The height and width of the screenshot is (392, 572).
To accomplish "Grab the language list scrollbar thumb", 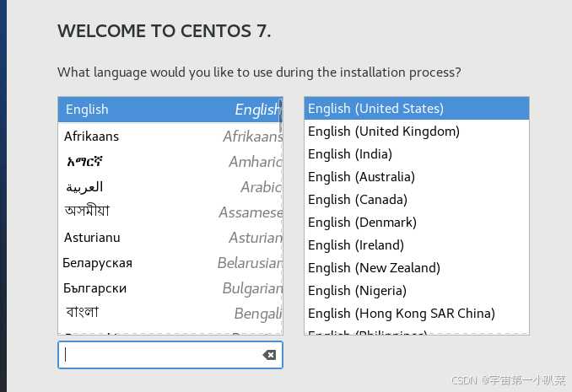I will point(280,115).
